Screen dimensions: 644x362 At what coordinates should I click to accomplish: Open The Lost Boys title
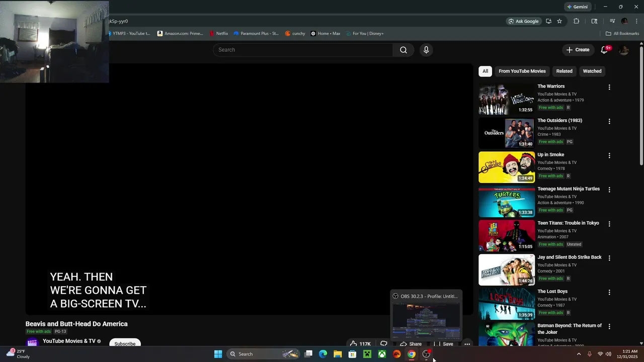[x=552, y=292]
